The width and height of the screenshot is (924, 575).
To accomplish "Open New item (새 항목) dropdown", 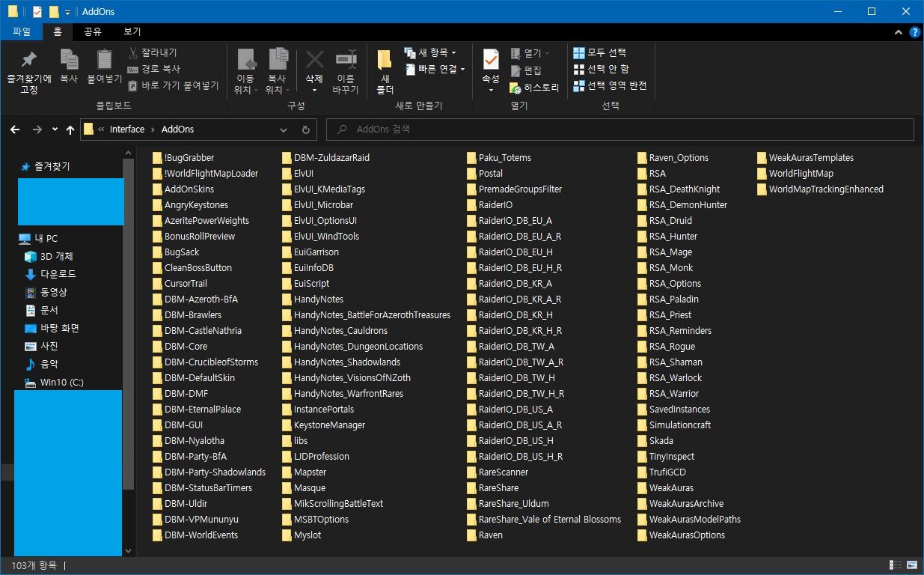I will (429, 52).
